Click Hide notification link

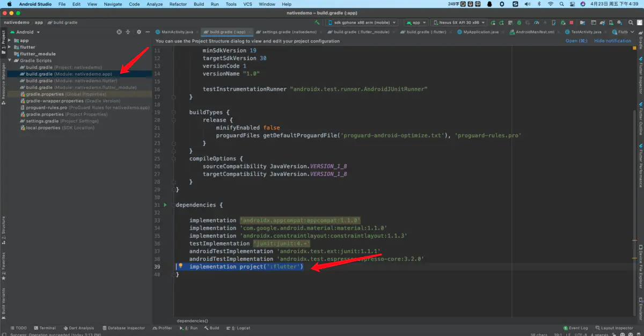pos(612,41)
